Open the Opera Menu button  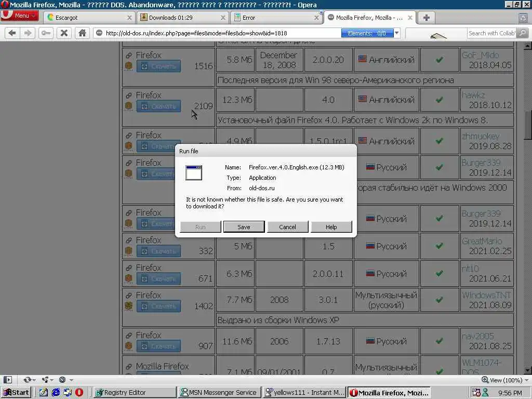(20, 16)
